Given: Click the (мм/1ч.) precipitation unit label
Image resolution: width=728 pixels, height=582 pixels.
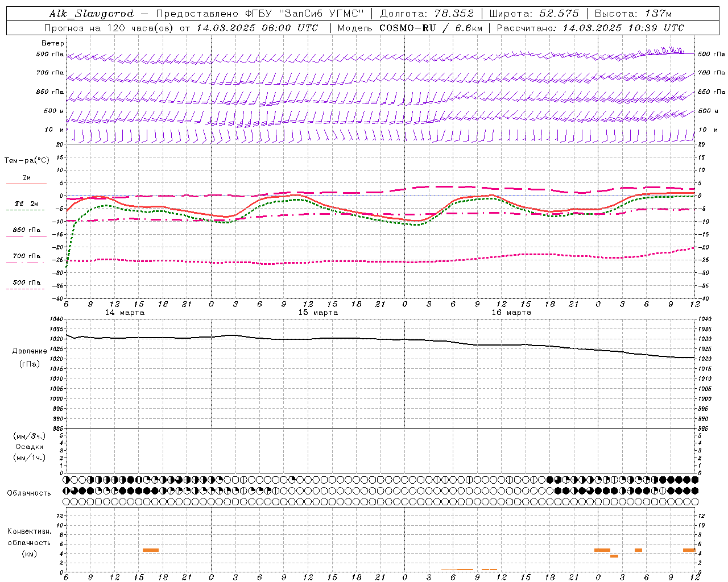Looking at the screenshot, I should [30, 458].
